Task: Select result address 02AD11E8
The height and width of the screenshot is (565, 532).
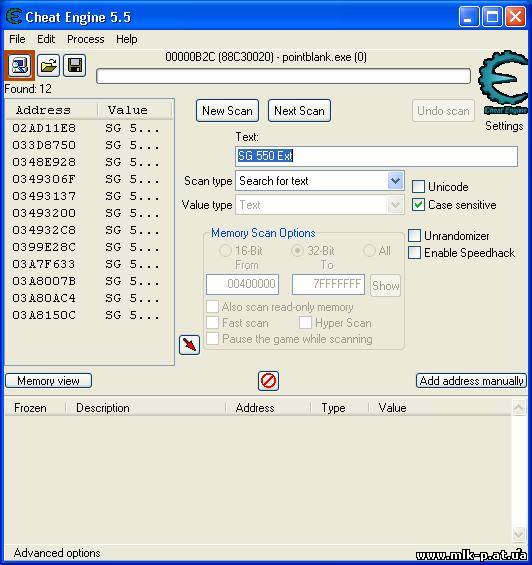Action: 44,128
